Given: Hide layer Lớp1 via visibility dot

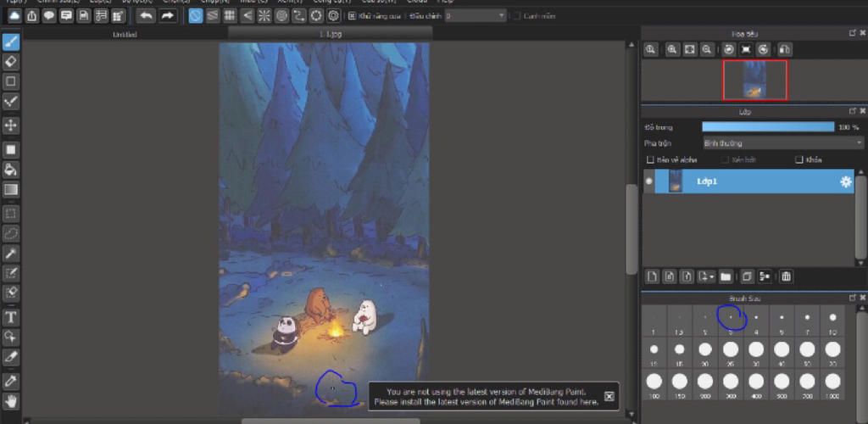Looking at the screenshot, I should tap(648, 181).
